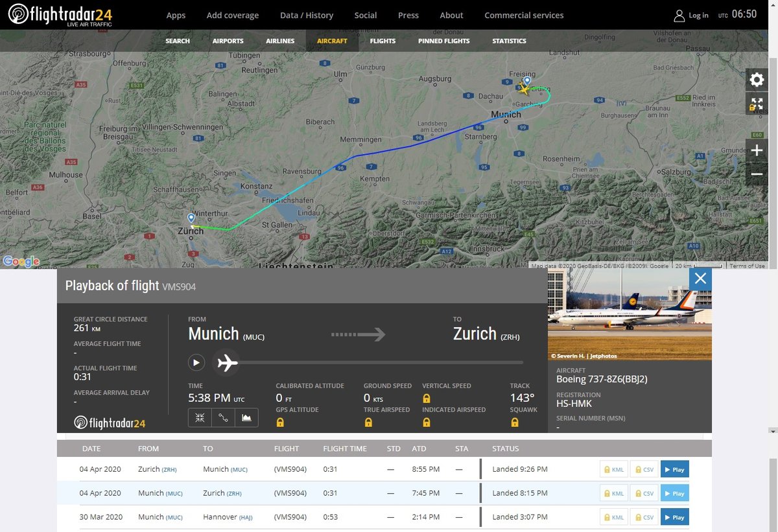Open the STATISTICS tab
Viewport: 778px width, 532px height.
(509, 41)
